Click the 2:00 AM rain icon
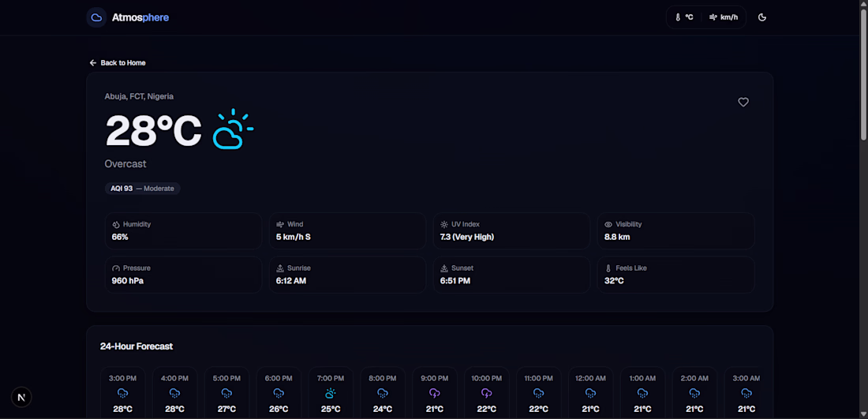 (694, 394)
